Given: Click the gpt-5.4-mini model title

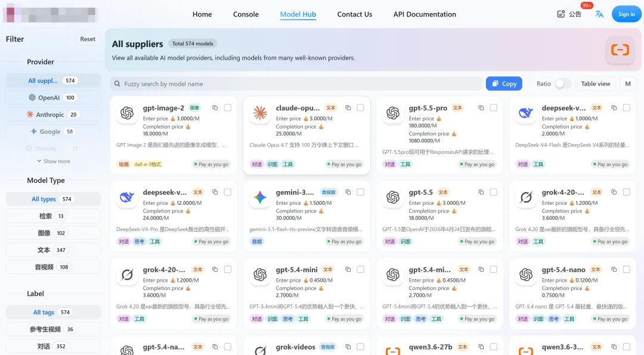Looking at the screenshot, I should 296,270.
